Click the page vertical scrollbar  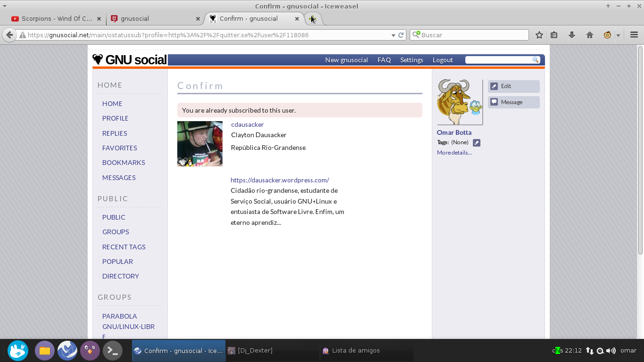pos(640,151)
